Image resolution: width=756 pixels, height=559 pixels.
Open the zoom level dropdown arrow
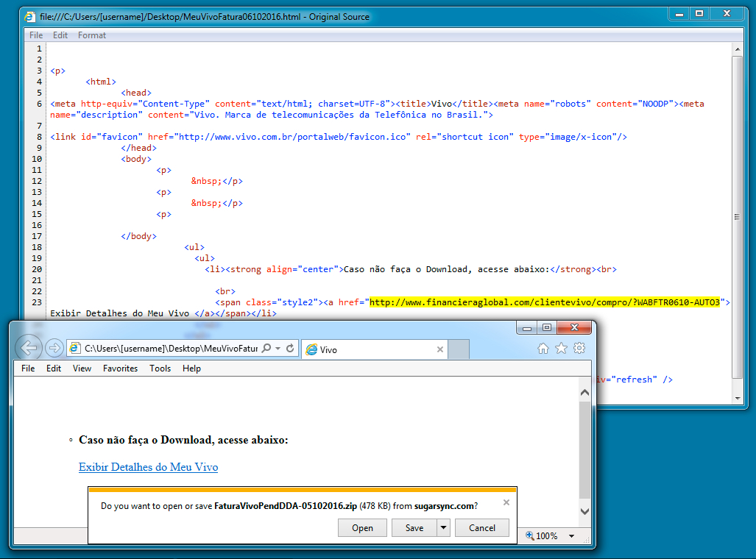[x=571, y=536]
